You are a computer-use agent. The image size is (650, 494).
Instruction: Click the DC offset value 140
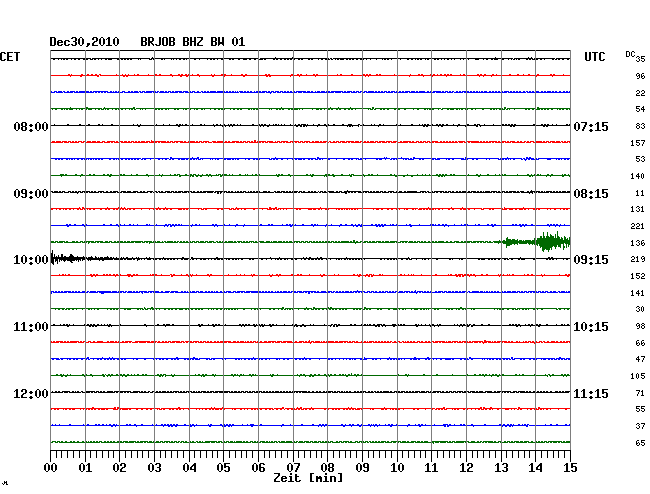point(638,176)
